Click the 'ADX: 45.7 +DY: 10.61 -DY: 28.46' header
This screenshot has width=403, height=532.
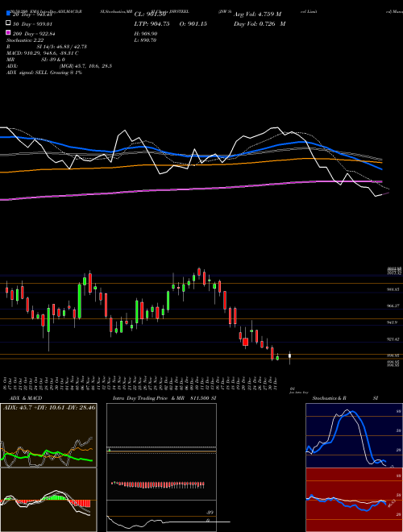point(49,407)
